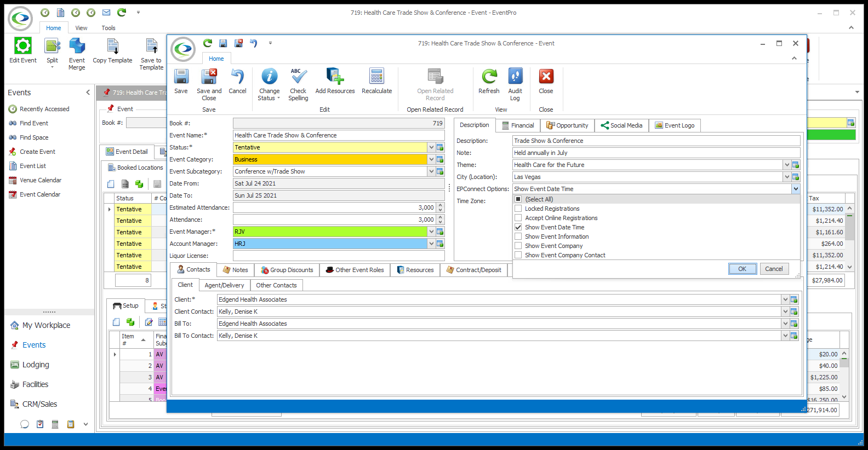Switch to the Social Media tab
The height and width of the screenshot is (450, 868).
tap(621, 125)
